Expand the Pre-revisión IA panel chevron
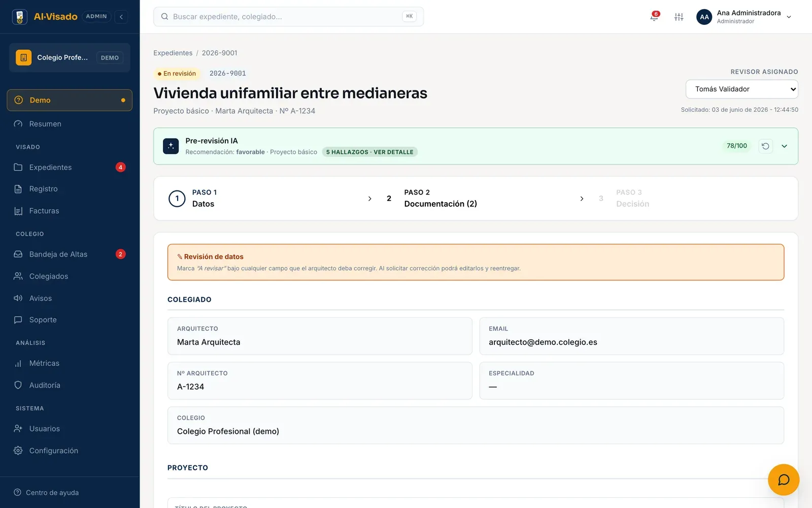 (x=784, y=146)
